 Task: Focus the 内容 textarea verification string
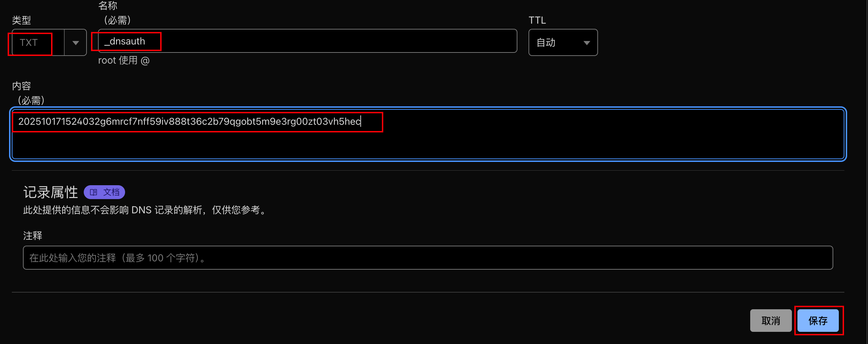click(190, 122)
